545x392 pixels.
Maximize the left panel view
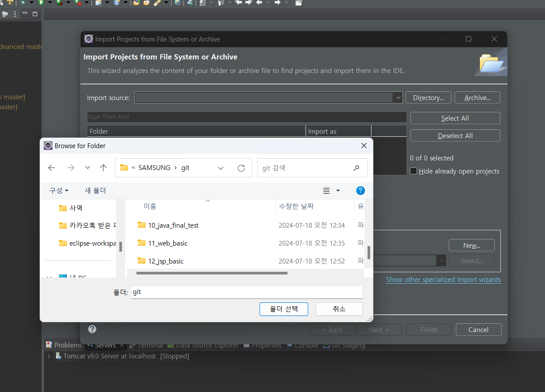tap(35, 14)
